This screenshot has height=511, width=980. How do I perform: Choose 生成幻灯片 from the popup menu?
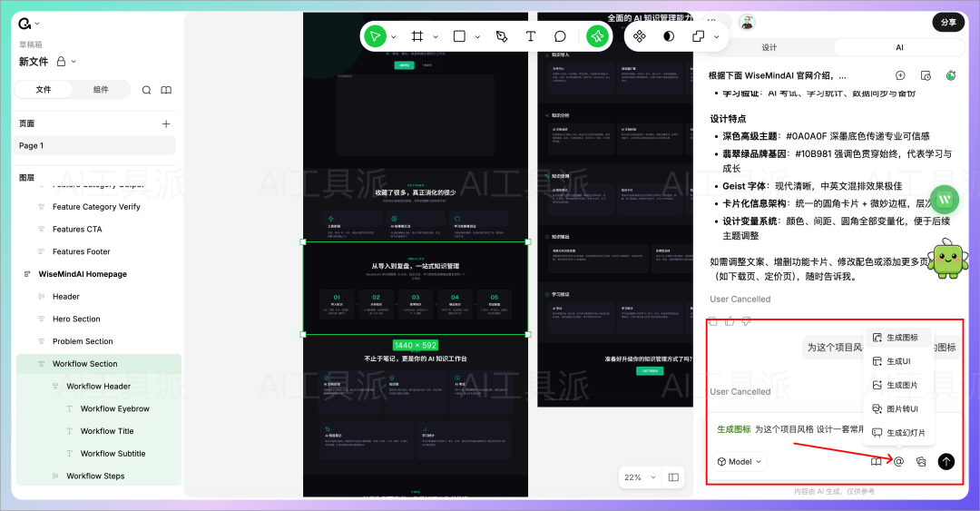[898, 432]
